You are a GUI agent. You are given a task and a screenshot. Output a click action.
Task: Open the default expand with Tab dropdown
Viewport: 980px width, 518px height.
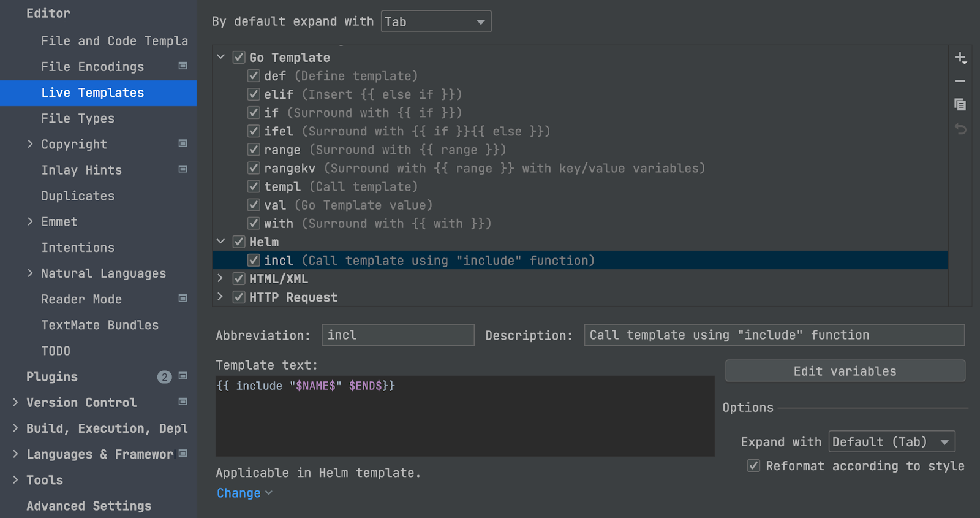tap(435, 22)
